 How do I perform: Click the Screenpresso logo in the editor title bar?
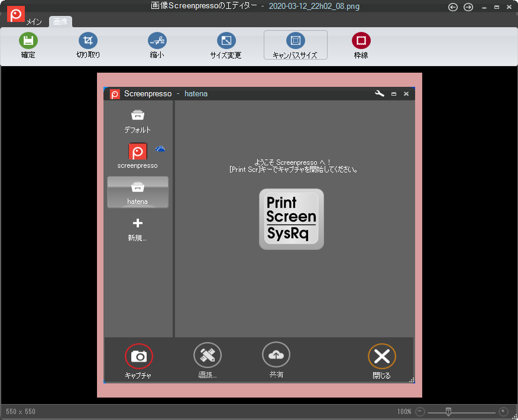pos(15,14)
